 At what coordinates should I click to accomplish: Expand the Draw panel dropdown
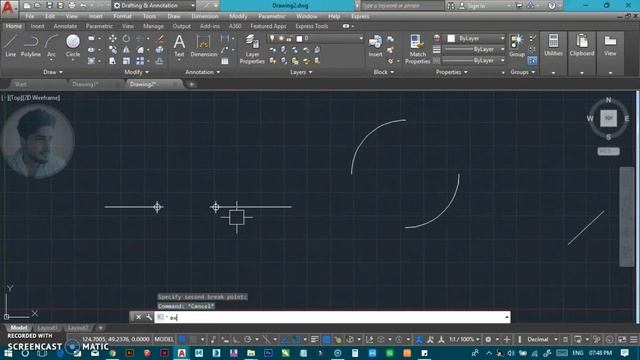click(53, 72)
